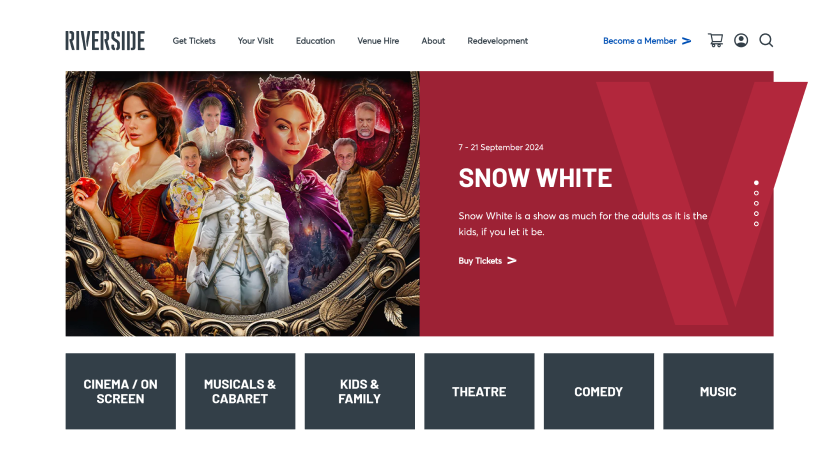Click the Riverside logo
The width and height of the screenshot is (838, 474).
105,41
